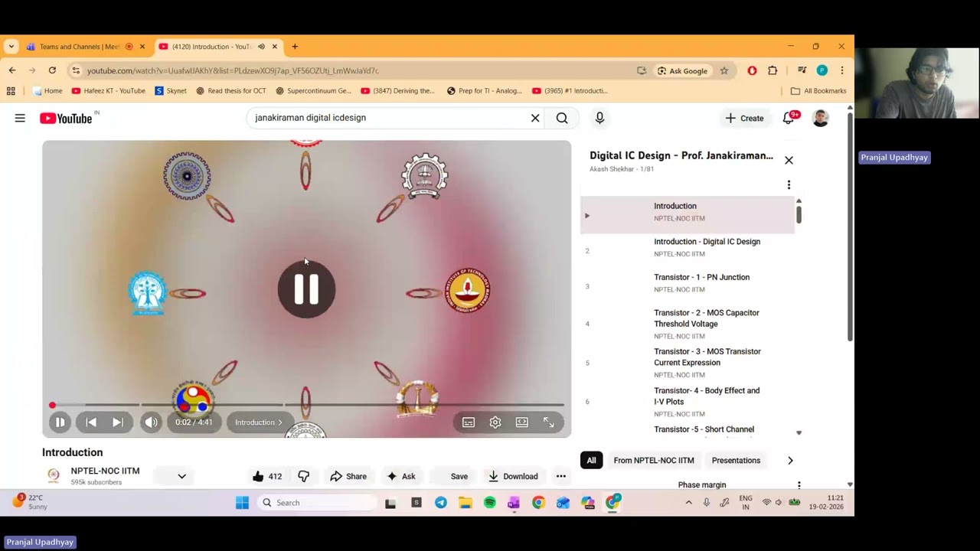Viewport: 980px width, 551px height.
Task: Click the YouTube search magnifier button
Action: tap(562, 118)
